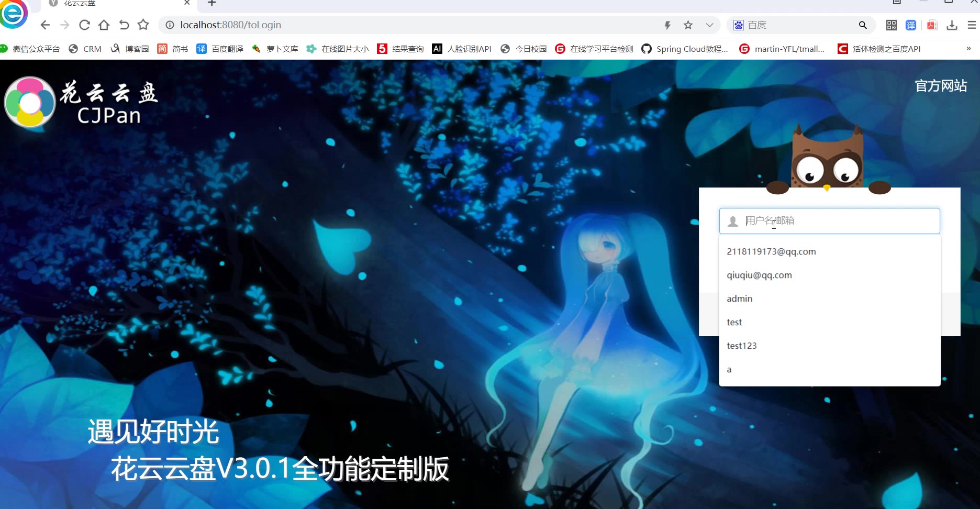Open the 微信公众平台 bookmark

(30, 49)
